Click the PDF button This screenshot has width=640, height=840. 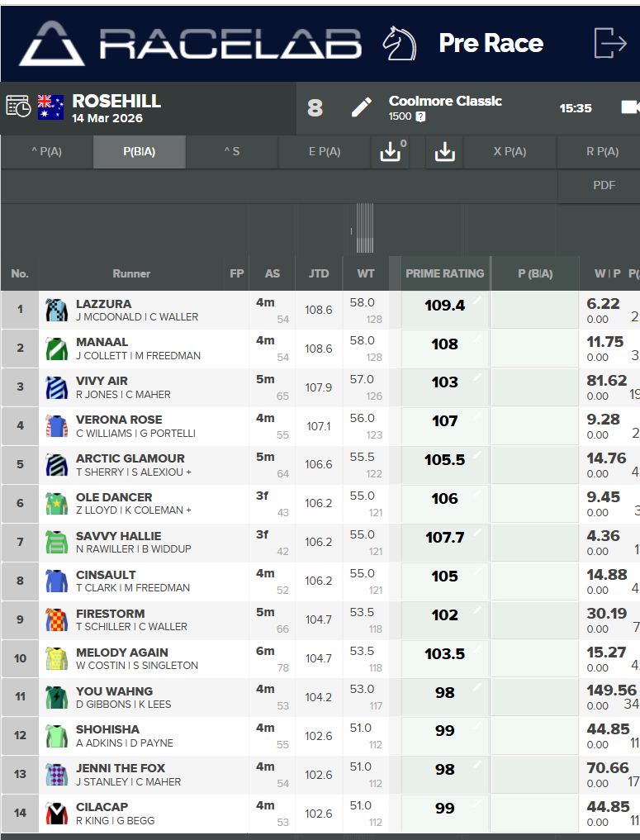point(604,186)
